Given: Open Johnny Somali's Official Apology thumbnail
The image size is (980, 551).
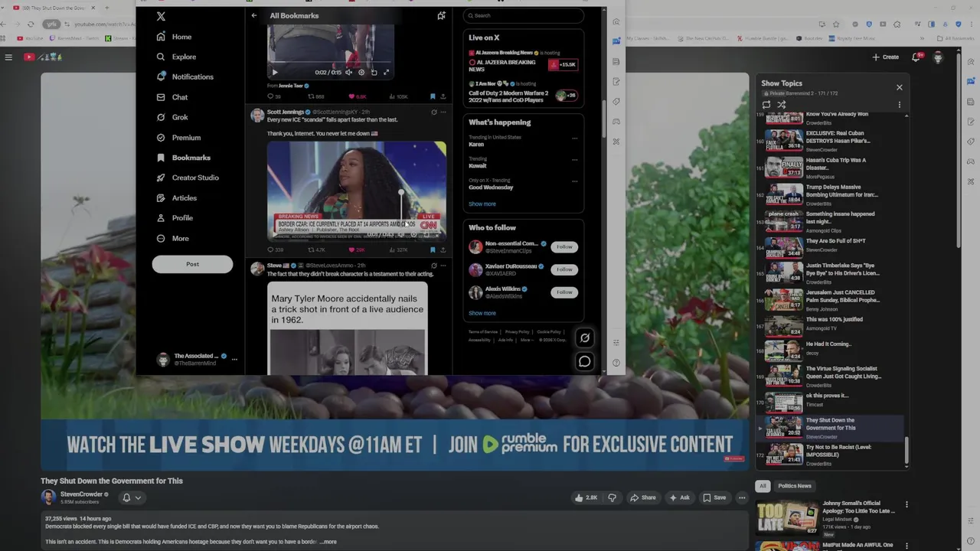Looking at the screenshot, I should coord(787,517).
